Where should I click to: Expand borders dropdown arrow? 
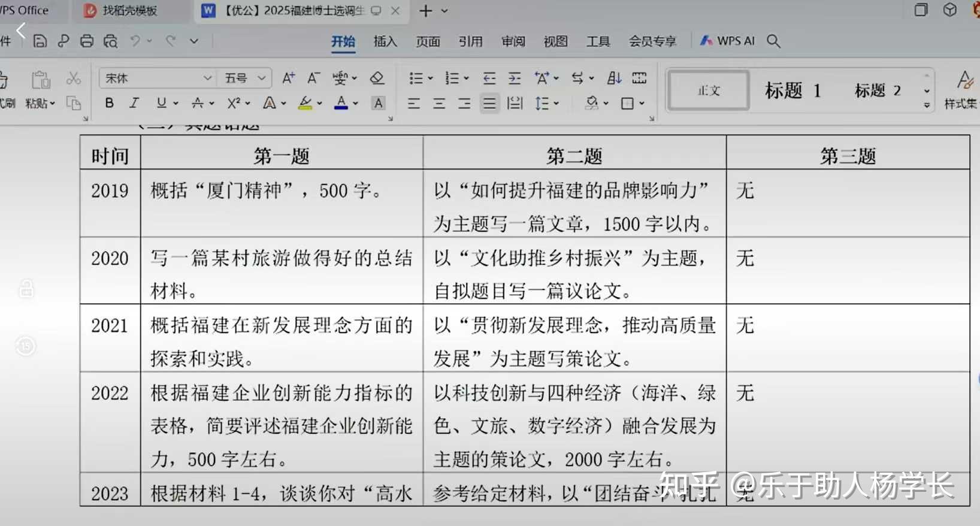[x=642, y=104]
